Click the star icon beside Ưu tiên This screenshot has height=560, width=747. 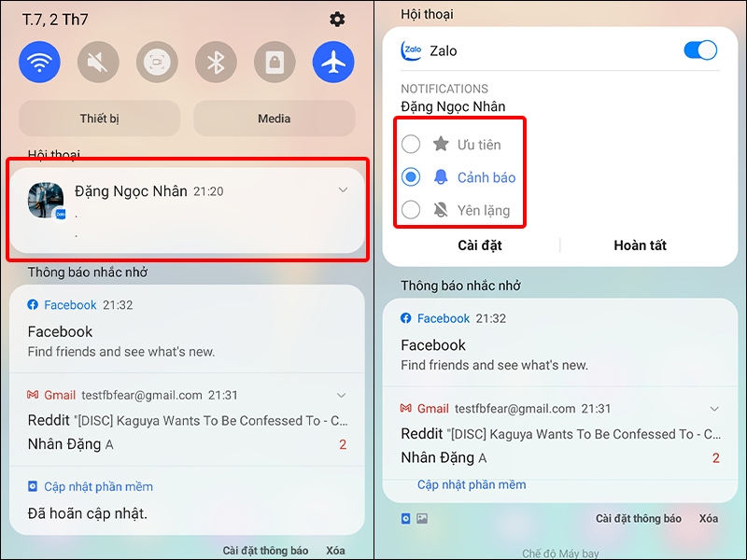coord(441,144)
